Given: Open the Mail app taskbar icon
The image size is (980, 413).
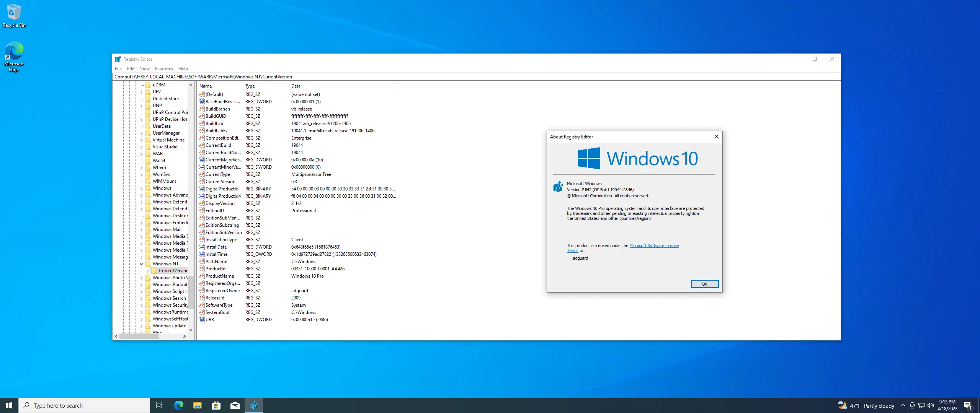Looking at the screenshot, I should (x=235, y=405).
